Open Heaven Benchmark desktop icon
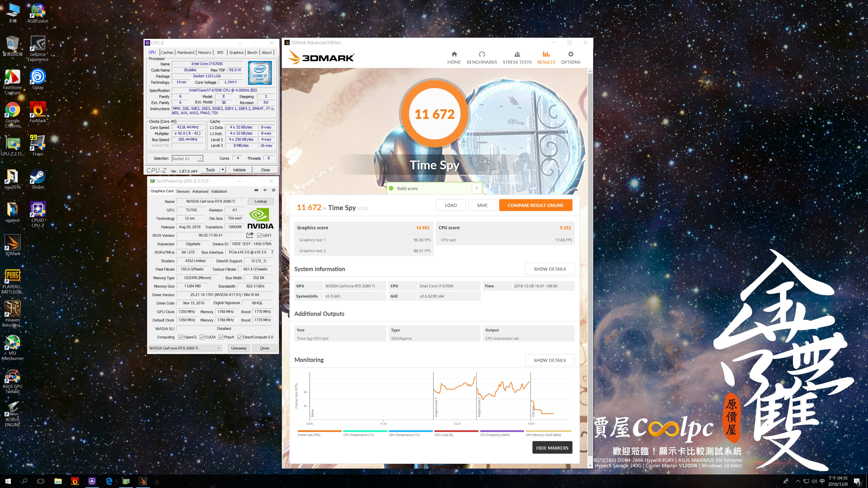 (12, 314)
